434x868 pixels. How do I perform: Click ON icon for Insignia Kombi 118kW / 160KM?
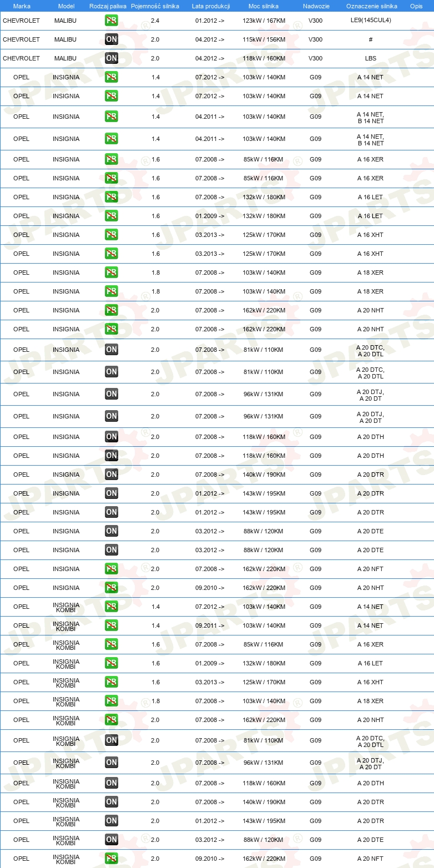[112, 783]
